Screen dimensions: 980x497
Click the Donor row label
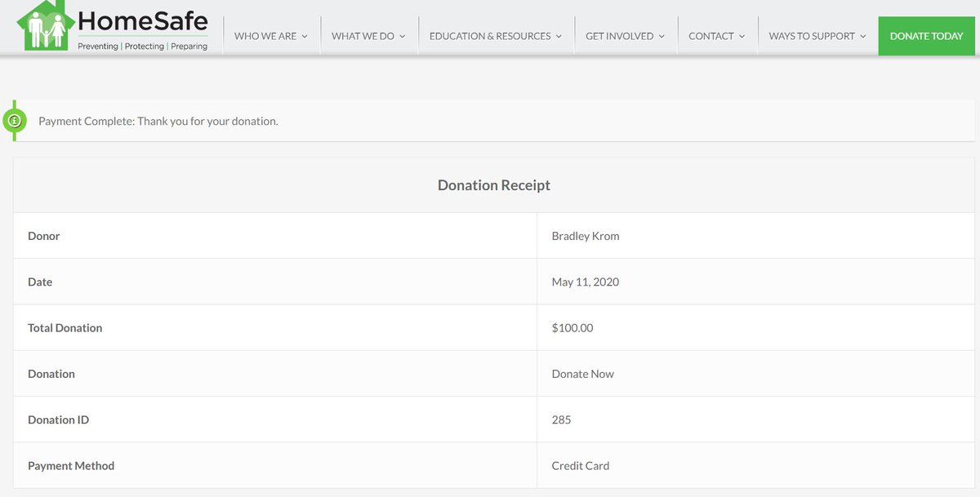point(44,236)
